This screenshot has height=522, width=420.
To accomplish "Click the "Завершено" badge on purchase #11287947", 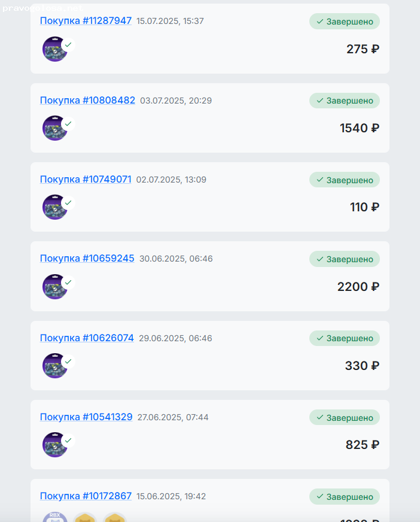I will click(345, 22).
